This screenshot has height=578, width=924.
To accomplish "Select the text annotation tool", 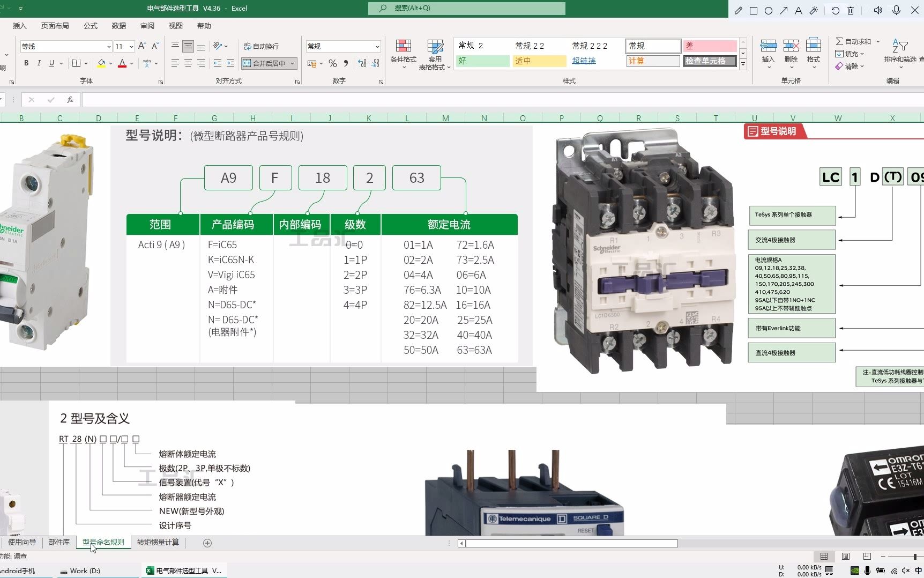I will (799, 10).
